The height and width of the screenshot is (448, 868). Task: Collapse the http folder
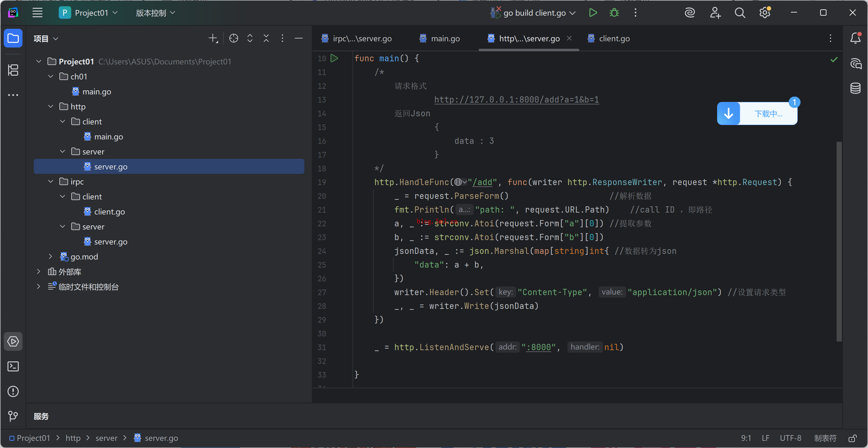point(51,107)
